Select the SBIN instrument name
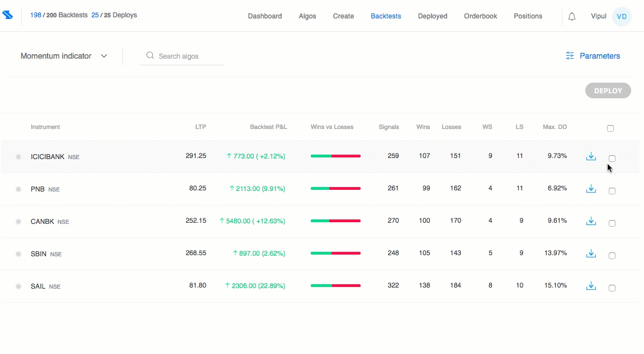 (x=39, y=254)
